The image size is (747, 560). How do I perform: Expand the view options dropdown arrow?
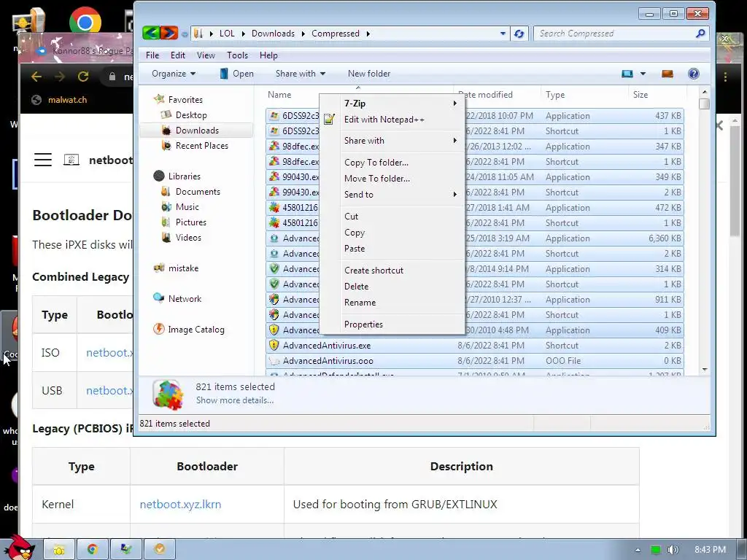[x=643, y=74]
